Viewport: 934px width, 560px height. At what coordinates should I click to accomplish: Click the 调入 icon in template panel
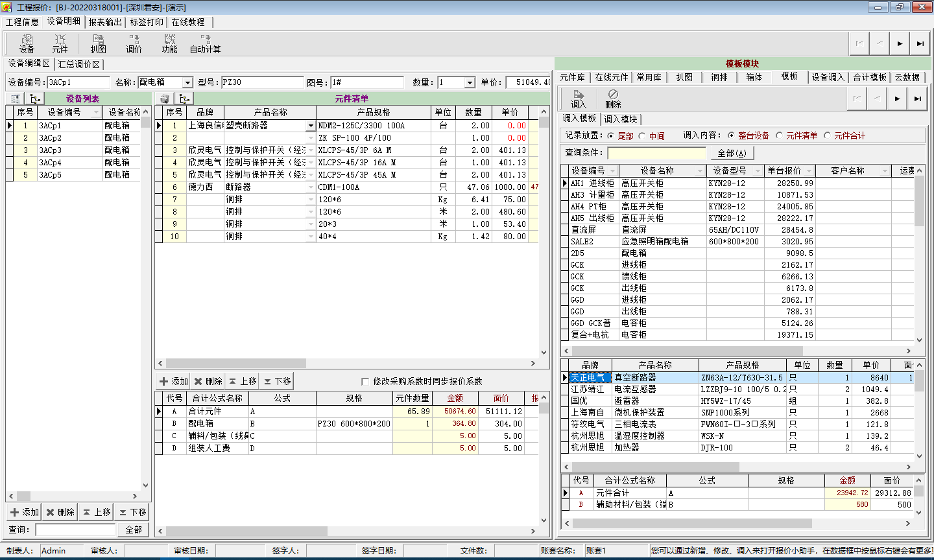click(x=578, y=99)
